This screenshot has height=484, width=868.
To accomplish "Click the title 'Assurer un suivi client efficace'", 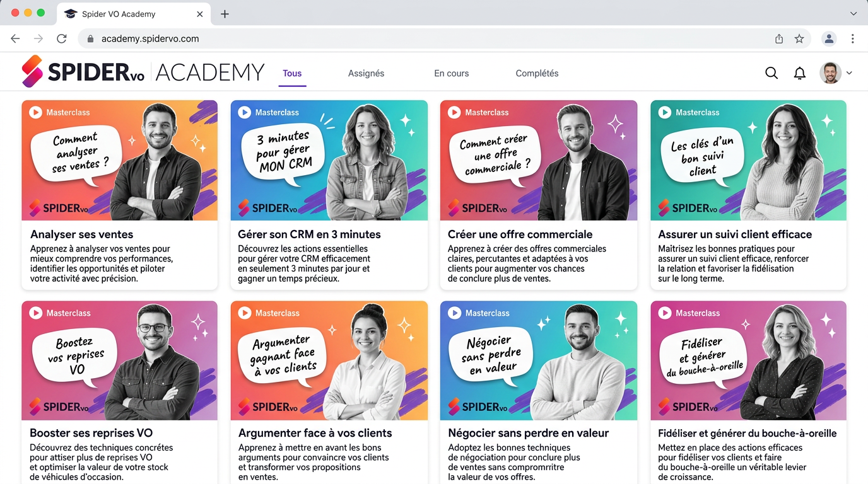I will point(735,234).
